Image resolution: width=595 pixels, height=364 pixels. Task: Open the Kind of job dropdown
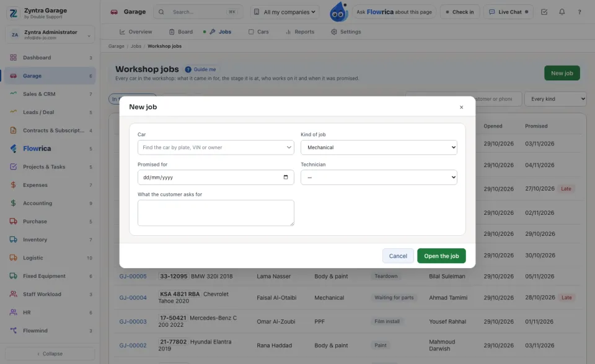click(x=379, y=147)
